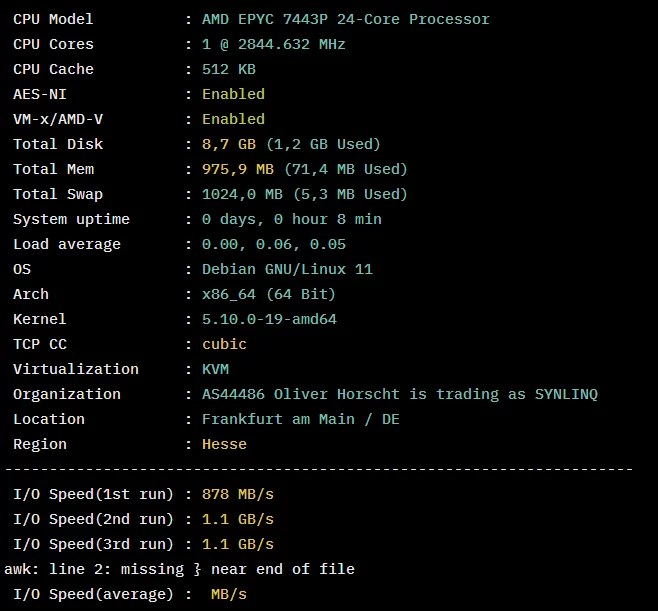Screen dimensions: 658x611
Task: Select the Virtualization value KVM
Action: pyautogui.click(x=215, y=369)
